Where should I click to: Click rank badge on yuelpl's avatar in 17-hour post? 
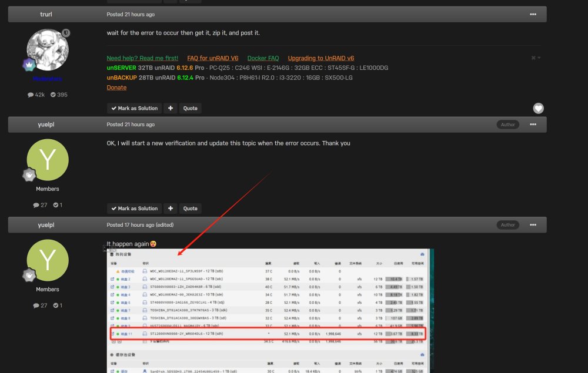point(29,275)
